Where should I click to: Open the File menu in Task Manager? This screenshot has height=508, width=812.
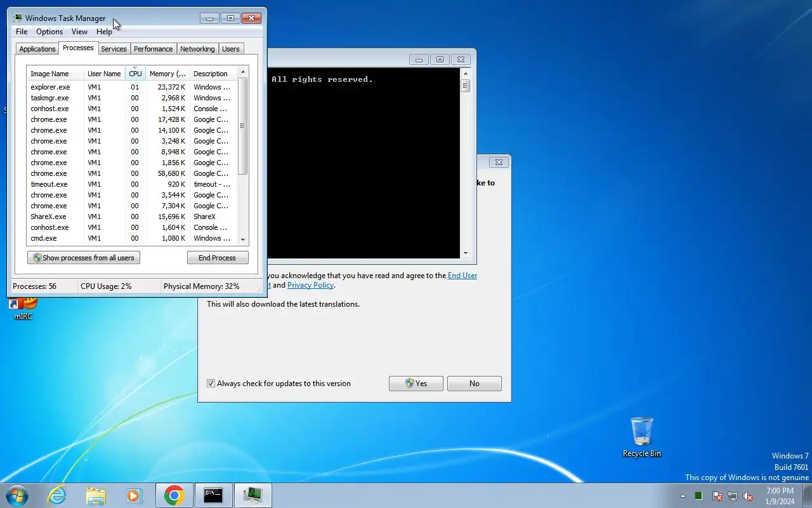22,32
